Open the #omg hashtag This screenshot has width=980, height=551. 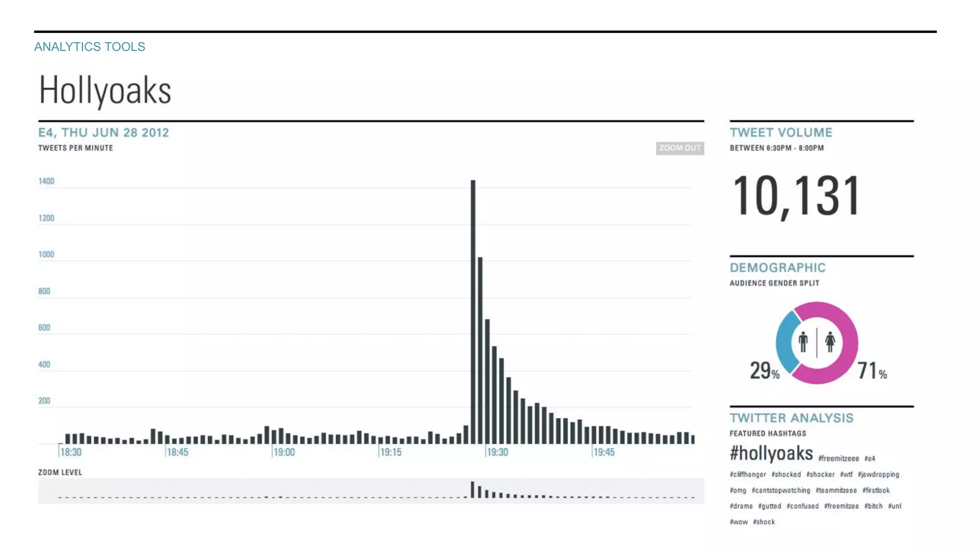click(737, 490)
